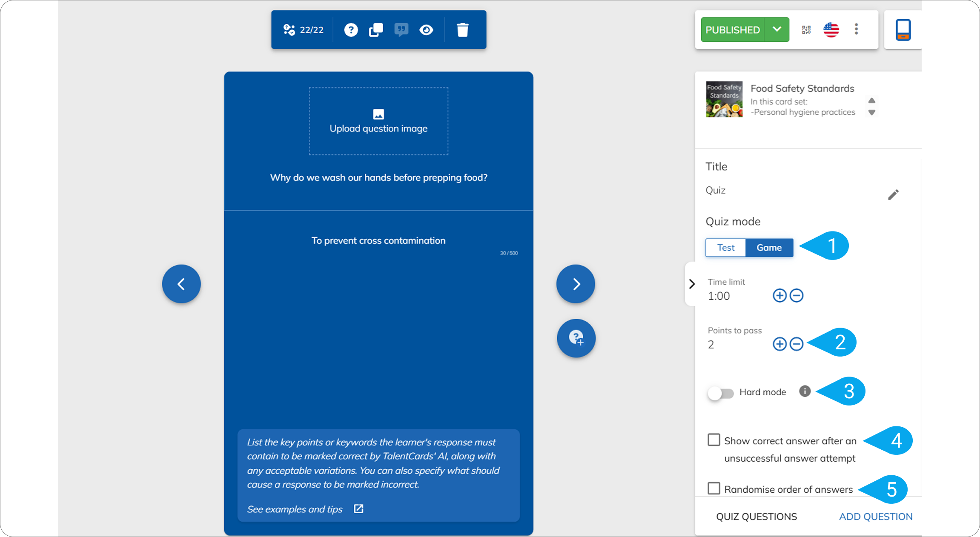Click the mobile device preview icon

pos(903,30)
